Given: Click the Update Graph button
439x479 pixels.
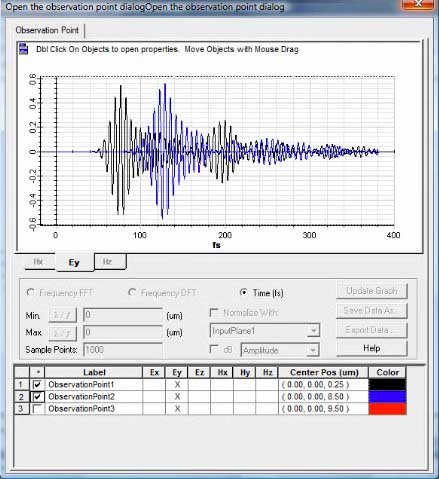Looking at the screenshot, I should [372, 291].
